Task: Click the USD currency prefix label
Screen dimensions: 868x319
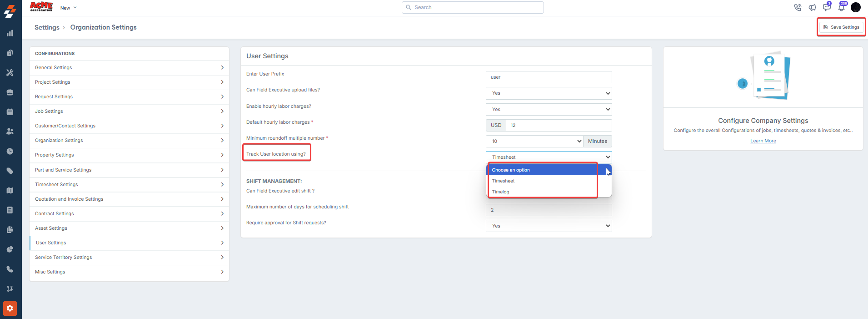Action: (x=496, y=125)
